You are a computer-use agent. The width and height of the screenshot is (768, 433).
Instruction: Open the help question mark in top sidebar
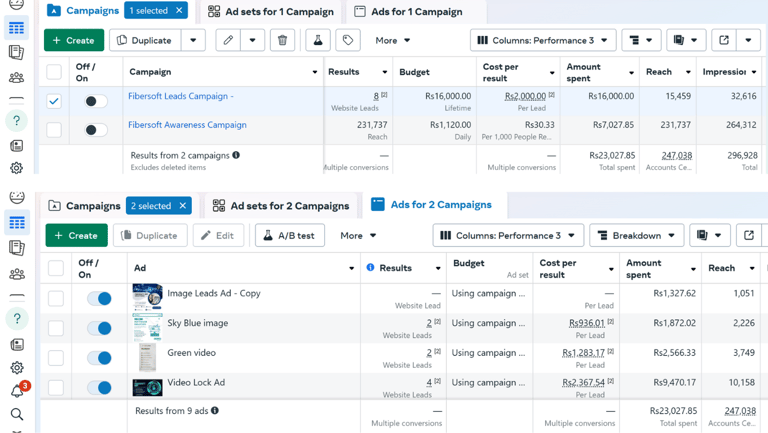tap(17, 120)
